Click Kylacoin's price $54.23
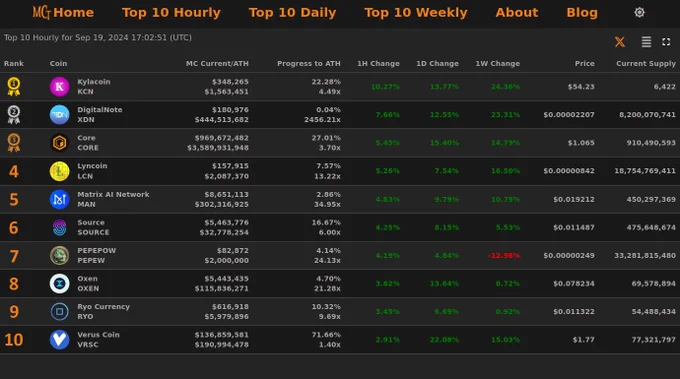Image resolution: width=680 pixels, height=379 pixels. click(581, 87)
